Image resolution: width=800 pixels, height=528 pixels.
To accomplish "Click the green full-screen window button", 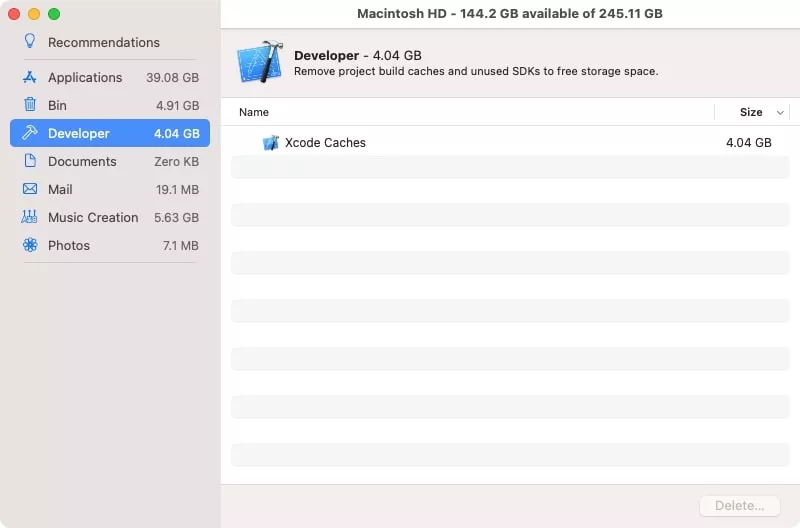I will 54,14.
